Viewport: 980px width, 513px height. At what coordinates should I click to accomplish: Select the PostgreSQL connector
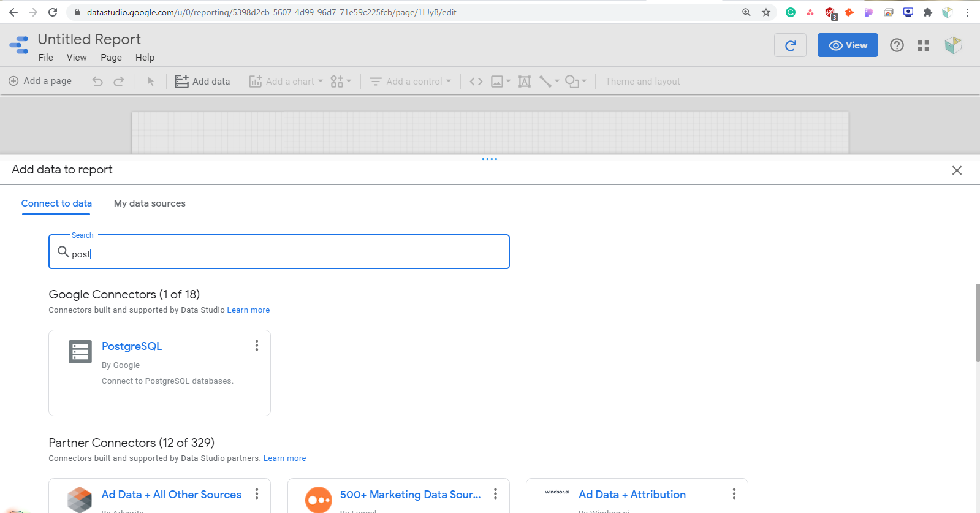[132, 346]
